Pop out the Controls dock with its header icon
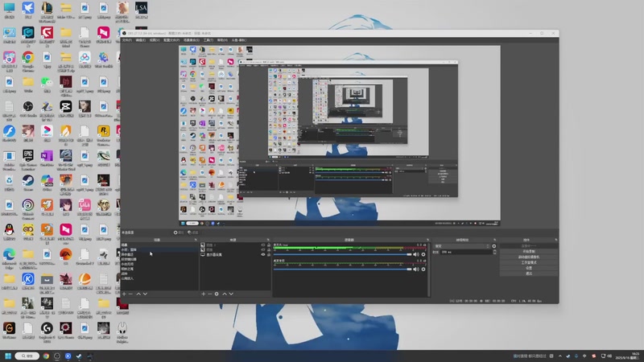This screenshot has height=362, width=644. pos(556,240)
